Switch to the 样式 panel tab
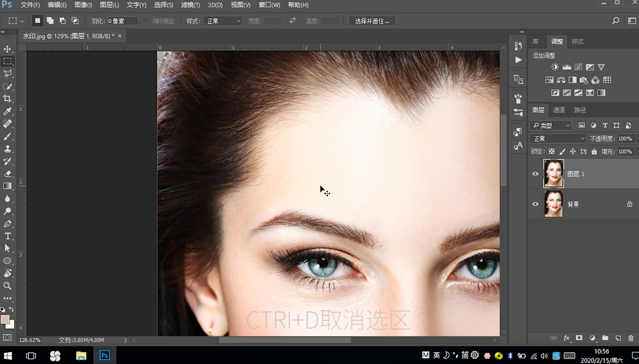The image size is (639, 364). [578, 41]
